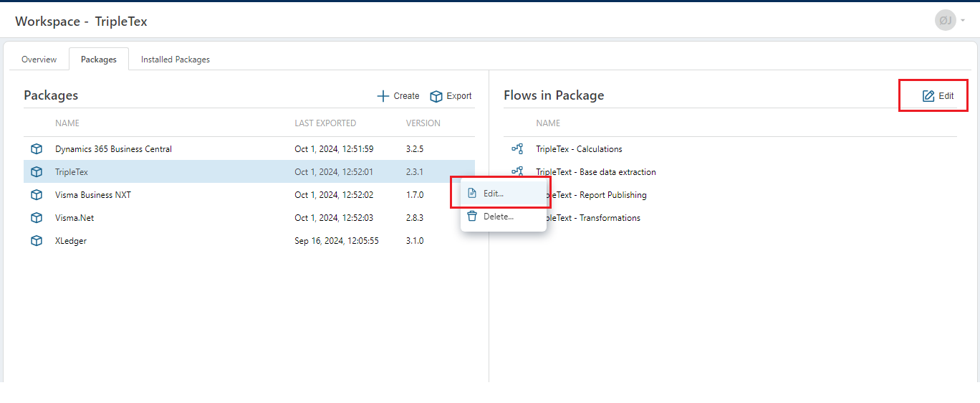980x403 pixels.
Task: Click the TripleText - Base data extraction flow
Action: [x=596, y=172]
